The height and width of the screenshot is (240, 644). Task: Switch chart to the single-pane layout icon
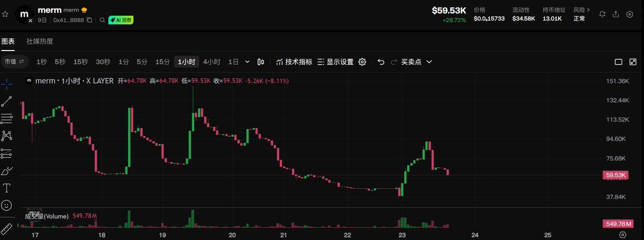coord(618,62)
